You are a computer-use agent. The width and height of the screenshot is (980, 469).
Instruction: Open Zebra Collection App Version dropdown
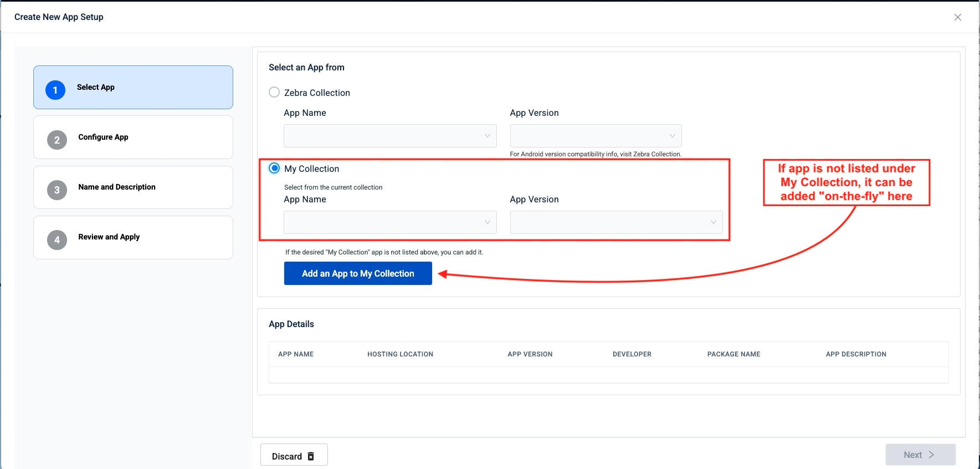(596, 136)
